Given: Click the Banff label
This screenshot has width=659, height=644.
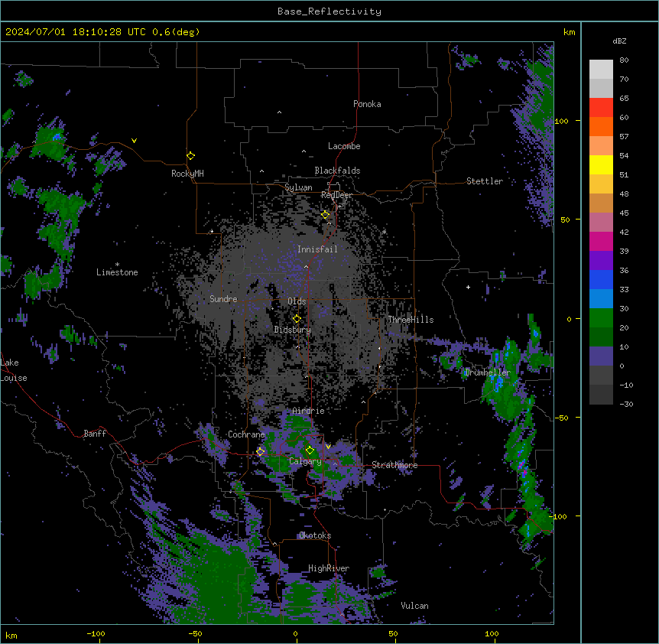Looking at the screenshot, I should (x=95, y=434).
